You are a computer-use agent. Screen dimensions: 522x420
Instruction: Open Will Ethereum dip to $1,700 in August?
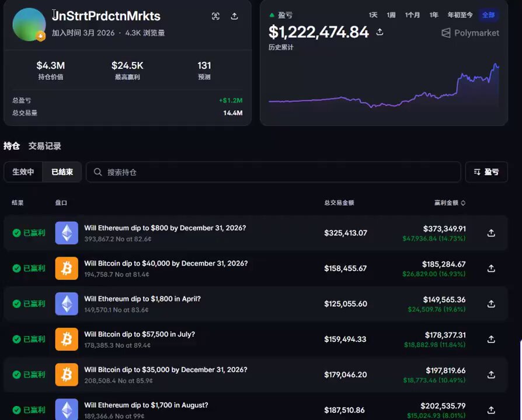coord(146,405)
